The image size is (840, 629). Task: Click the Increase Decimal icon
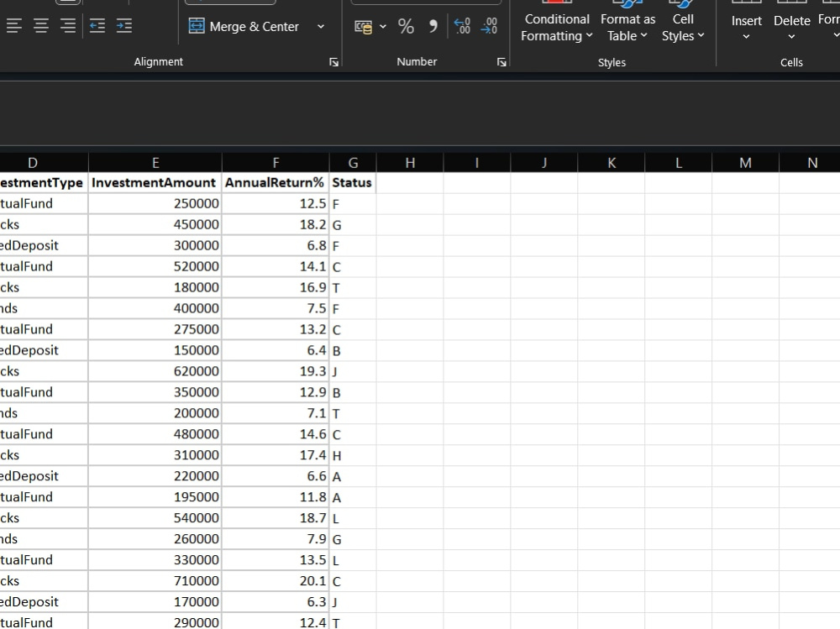coord(462,26)
